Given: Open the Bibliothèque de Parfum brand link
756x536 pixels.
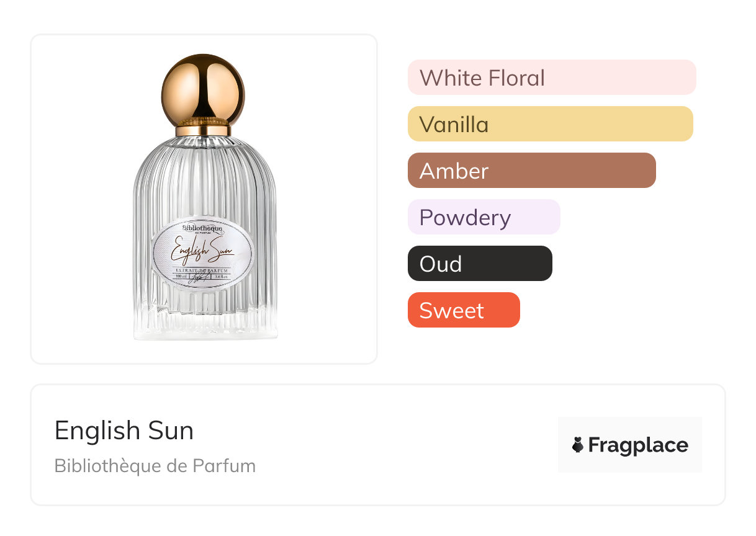Looking at the screenshot, I should pyautogui.click(x=155, y=465).
